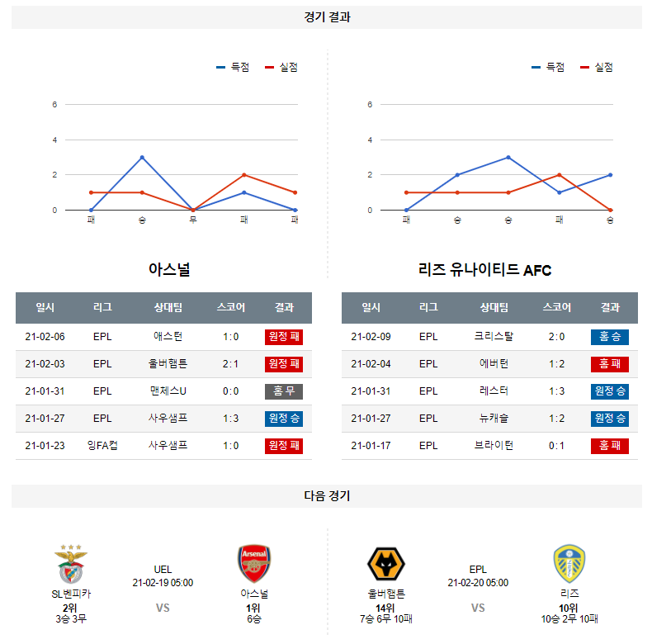The image size is (652, 644).
Task: Toggle 실점 legend in Arsenal chart
Action: pos(281,68)
